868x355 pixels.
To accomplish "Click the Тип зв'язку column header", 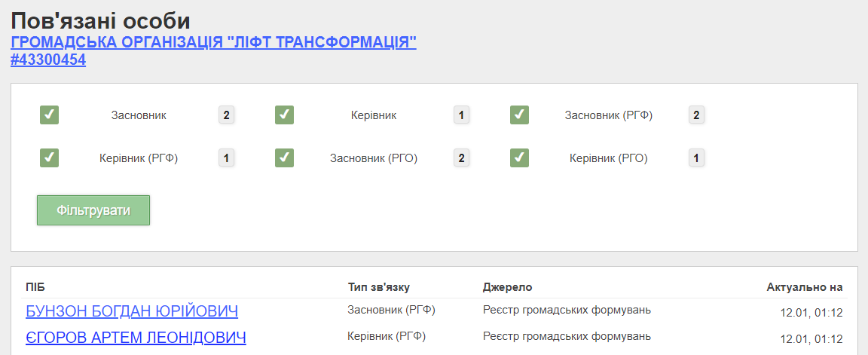I will coord(379,287).
